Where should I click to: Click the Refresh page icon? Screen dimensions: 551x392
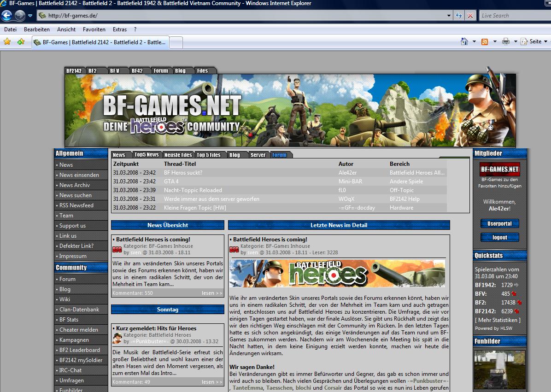pyautogui.click(x=458, y=16)
